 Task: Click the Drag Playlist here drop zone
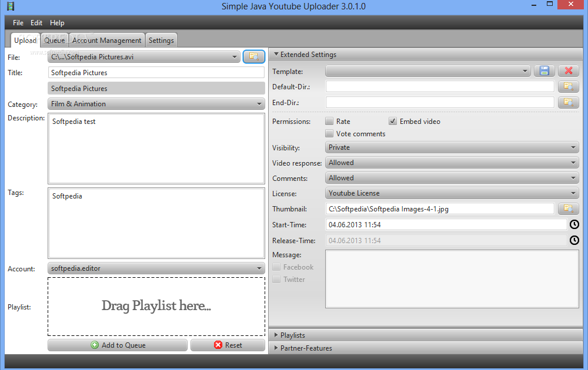point(156,307)
